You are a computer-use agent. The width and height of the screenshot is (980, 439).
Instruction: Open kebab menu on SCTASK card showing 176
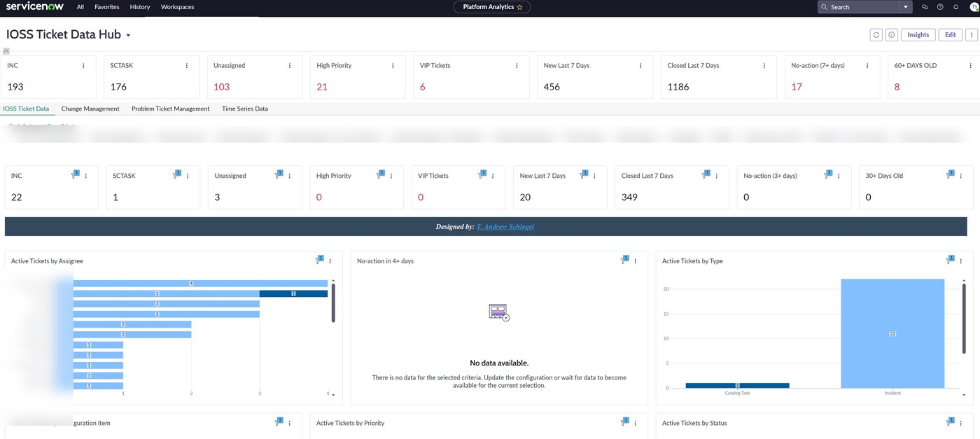click(187, 66)
